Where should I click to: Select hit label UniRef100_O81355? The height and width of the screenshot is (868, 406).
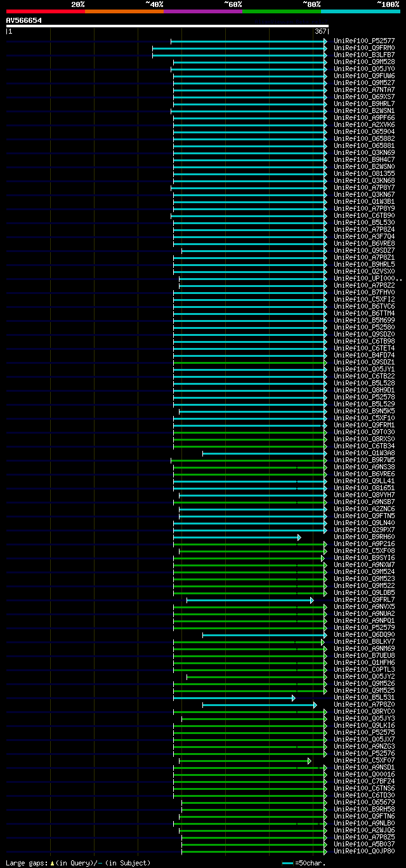coord(364,173)
